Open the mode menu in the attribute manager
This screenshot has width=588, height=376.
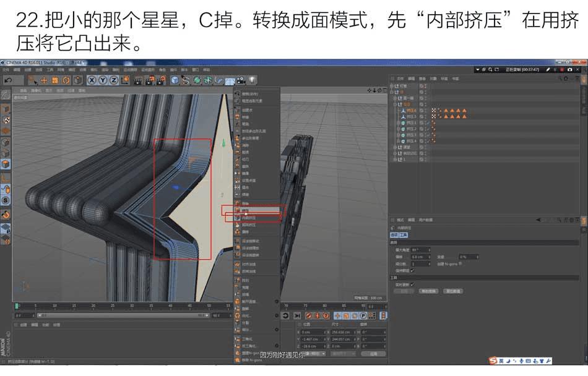(x=400, y=220)
